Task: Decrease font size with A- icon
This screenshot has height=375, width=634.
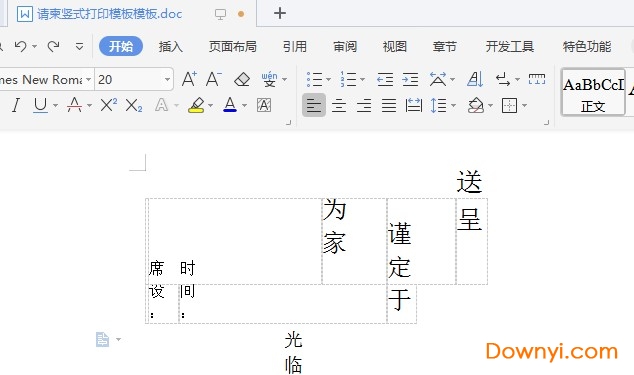Action: coord(213,79)
